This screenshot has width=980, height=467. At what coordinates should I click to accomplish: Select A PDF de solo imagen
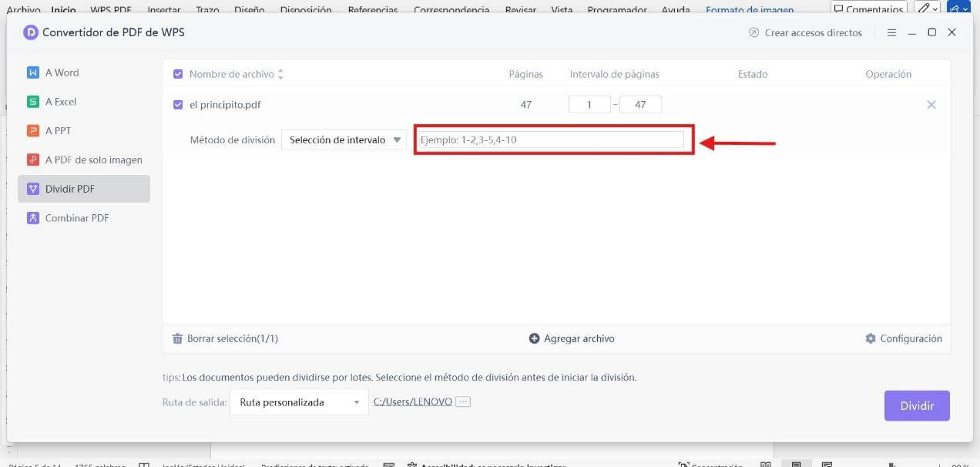84,160
